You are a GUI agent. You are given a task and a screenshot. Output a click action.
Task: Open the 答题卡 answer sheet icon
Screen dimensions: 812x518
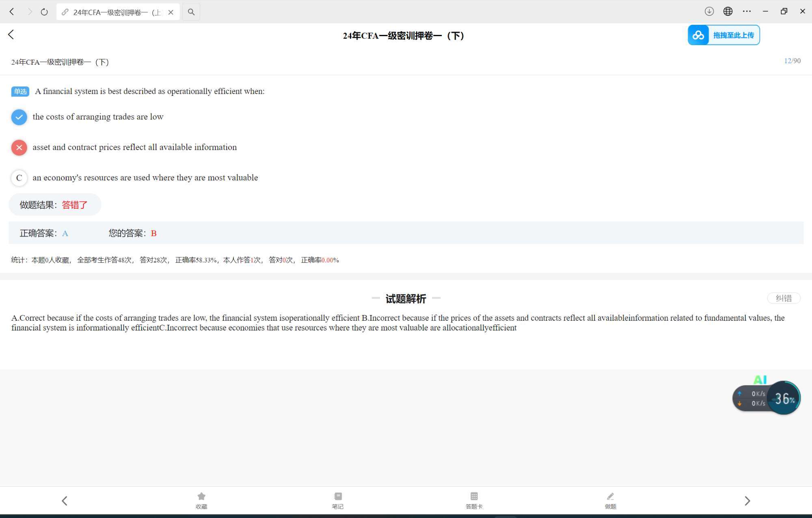474,500
